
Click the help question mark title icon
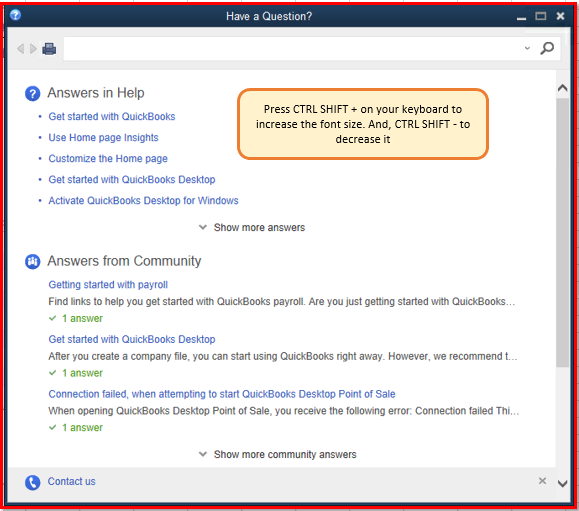click(16, 15)
